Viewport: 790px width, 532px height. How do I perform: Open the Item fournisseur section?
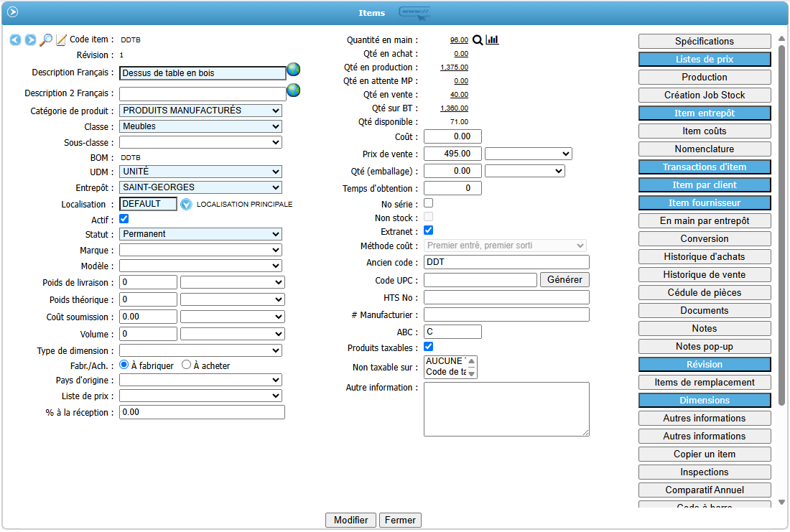pyautogui.click(x=705, y=203)
